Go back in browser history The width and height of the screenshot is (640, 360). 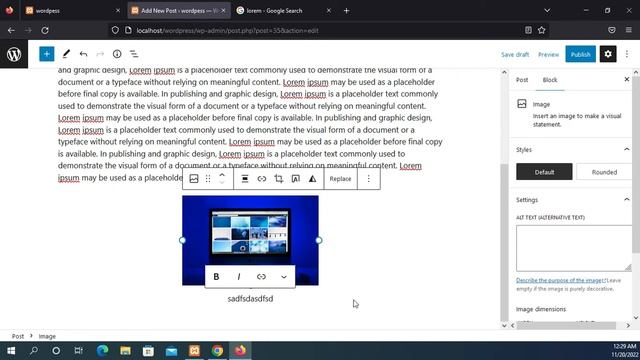[11, 30]
